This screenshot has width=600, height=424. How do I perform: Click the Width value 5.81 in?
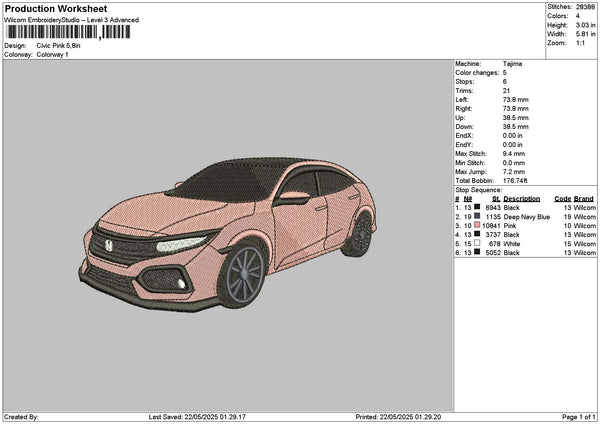click(585, 34)
